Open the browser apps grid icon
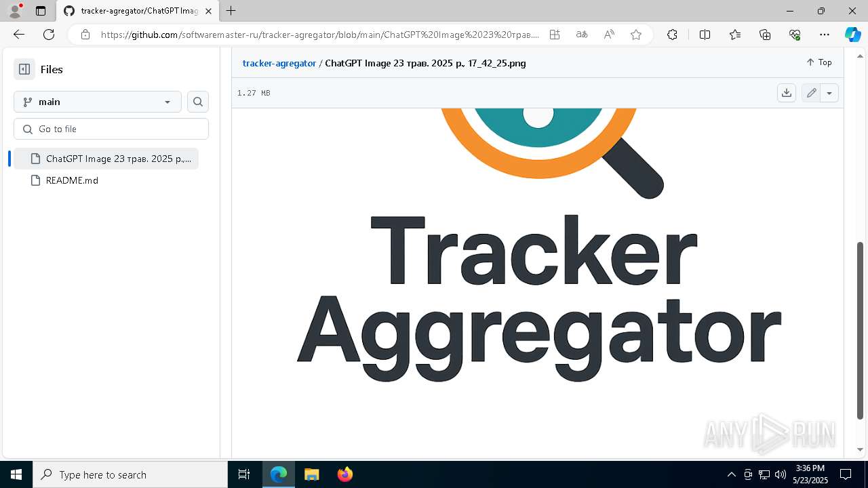 (x=555, y=35)
